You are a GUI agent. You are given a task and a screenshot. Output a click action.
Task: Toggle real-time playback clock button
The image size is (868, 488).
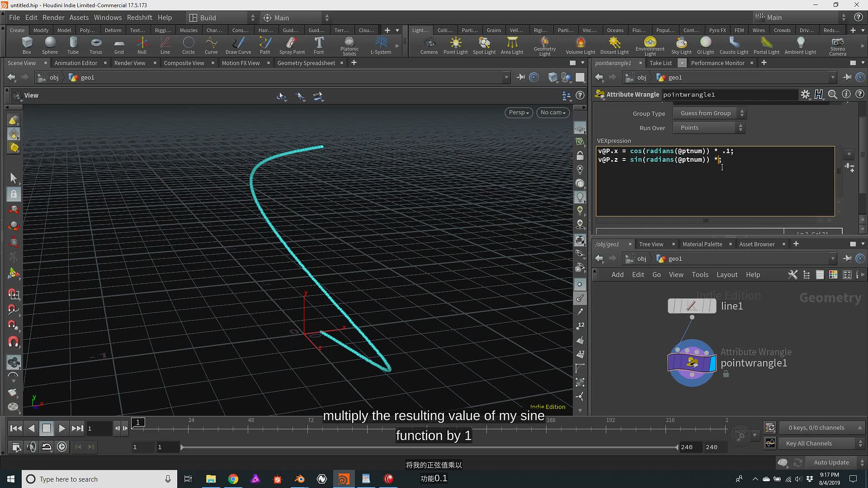(x=62, y=447)
